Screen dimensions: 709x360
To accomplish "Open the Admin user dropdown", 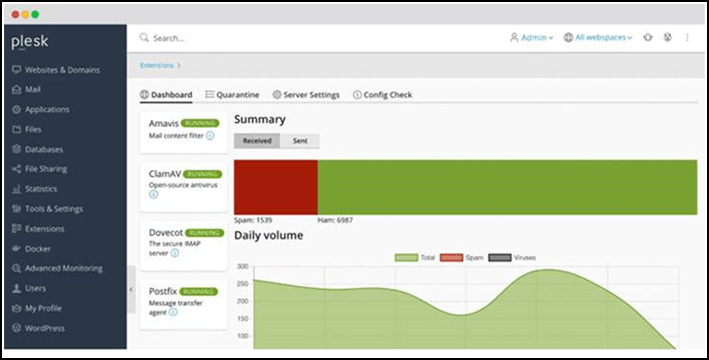I will point(531,38).
